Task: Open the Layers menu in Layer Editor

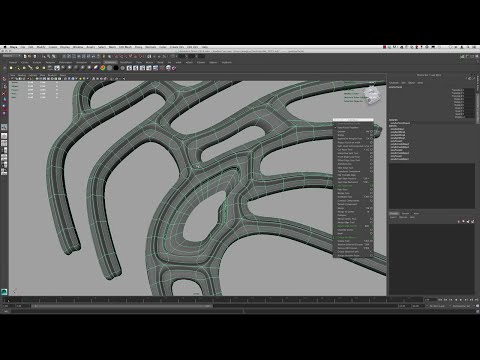Action: click(x=393, y=217)
